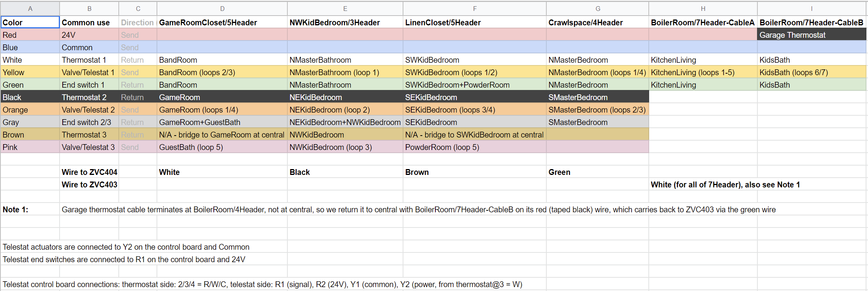Click the 'Orange' color cell
The width and height of the screenshot is (868, 291).
pyautogui.click(x=30, y=109)
